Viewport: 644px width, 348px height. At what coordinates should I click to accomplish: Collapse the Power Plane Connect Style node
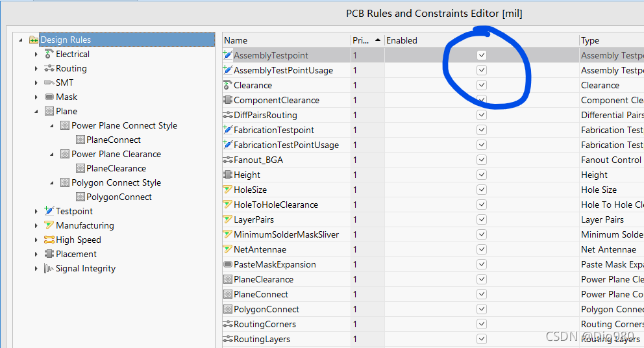[x=52, y=126]
